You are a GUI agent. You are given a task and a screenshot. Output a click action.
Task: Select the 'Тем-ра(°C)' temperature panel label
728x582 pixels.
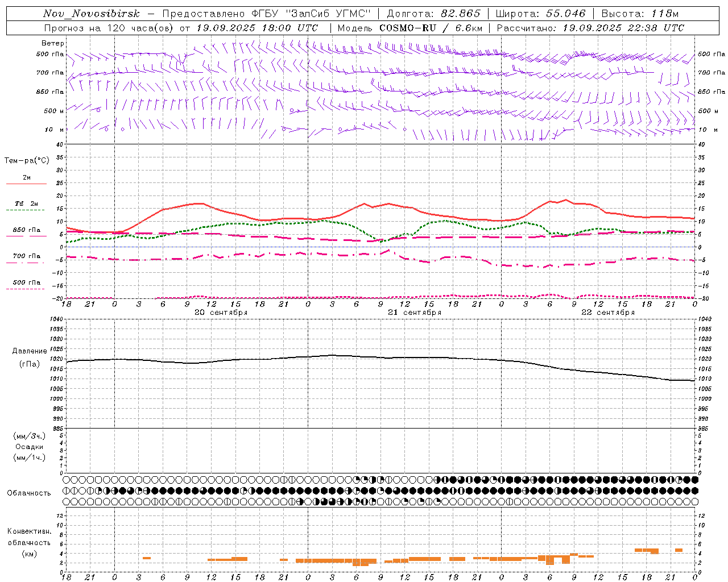click(27, 161)
